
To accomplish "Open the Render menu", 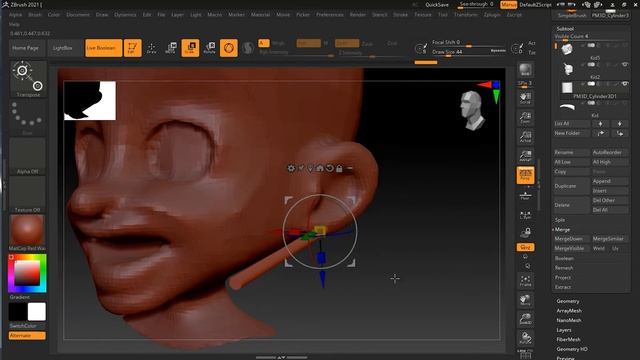I will tap(358, 15).
